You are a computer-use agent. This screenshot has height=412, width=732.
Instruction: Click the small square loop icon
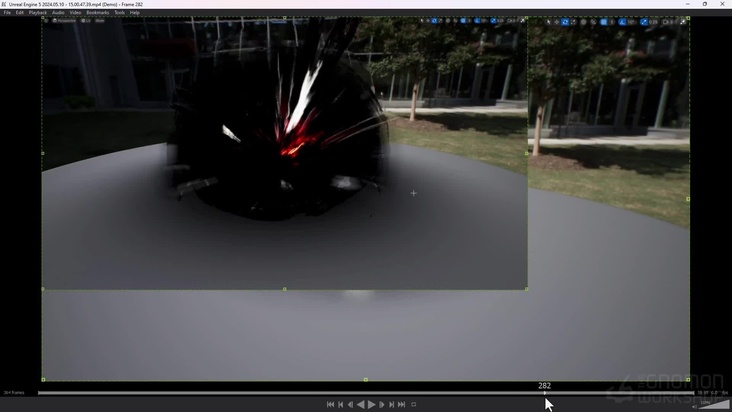click(x=414, y=404)
